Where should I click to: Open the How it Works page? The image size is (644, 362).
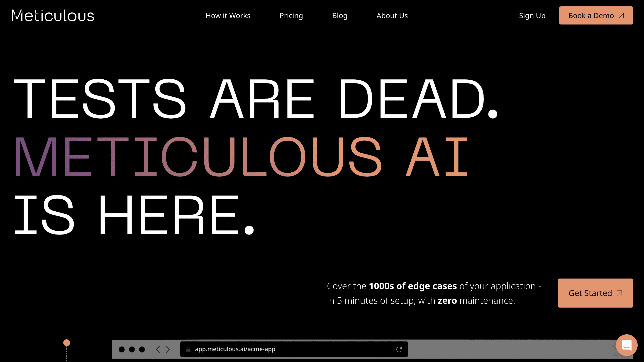click(x=228, y=15)
